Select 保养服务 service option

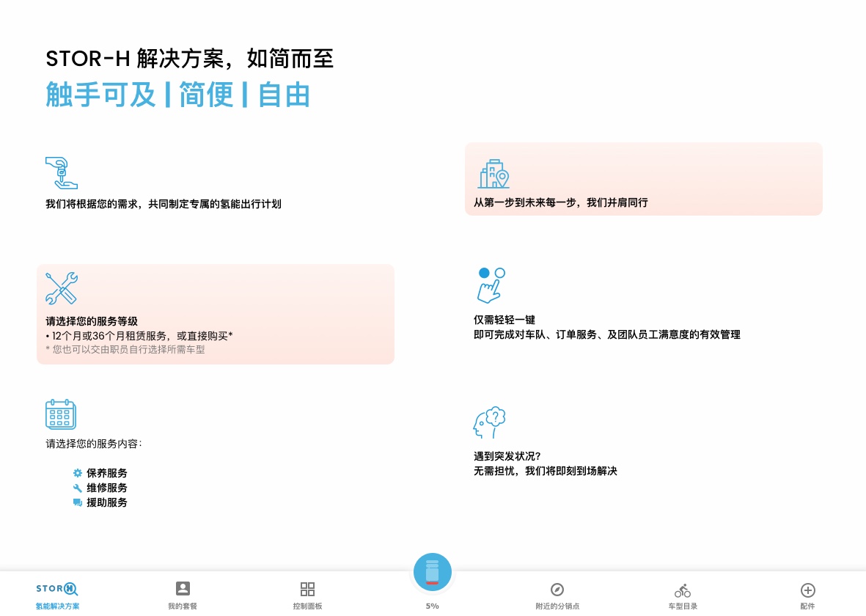106,473
